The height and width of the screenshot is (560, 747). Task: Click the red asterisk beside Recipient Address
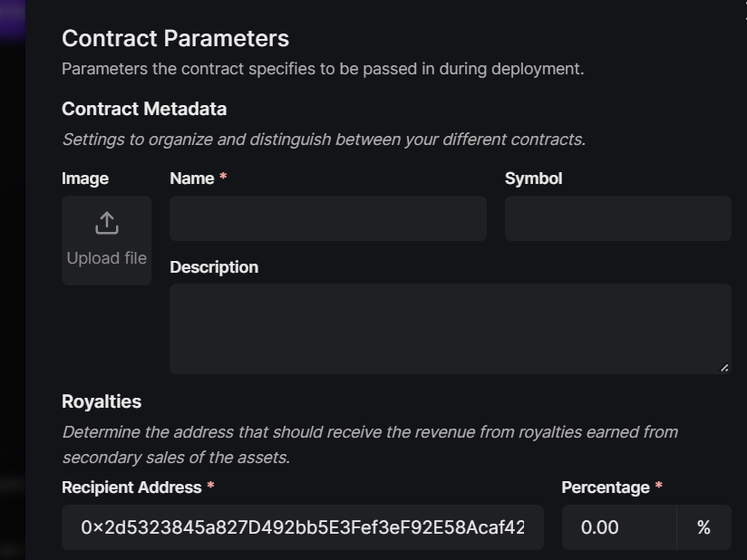[x=210, y=486]
